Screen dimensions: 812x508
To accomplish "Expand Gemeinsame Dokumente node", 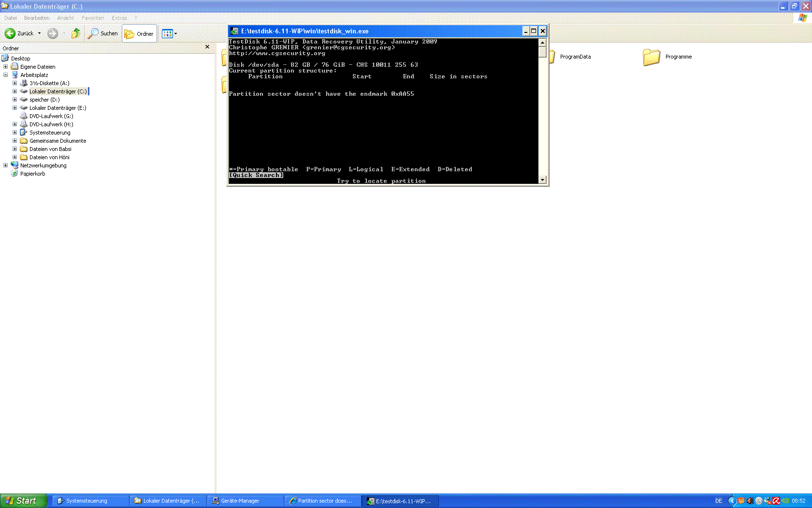I will 14,141.
